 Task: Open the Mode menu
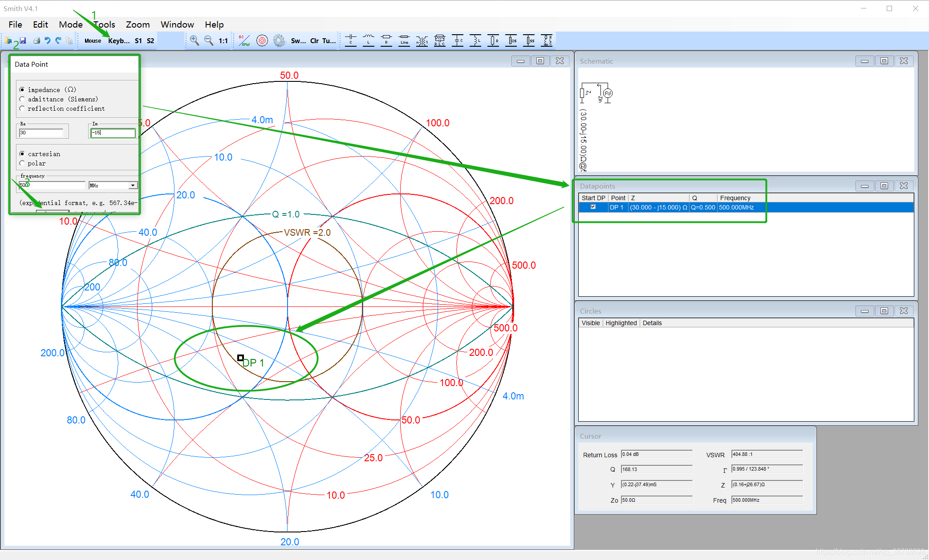71,24
